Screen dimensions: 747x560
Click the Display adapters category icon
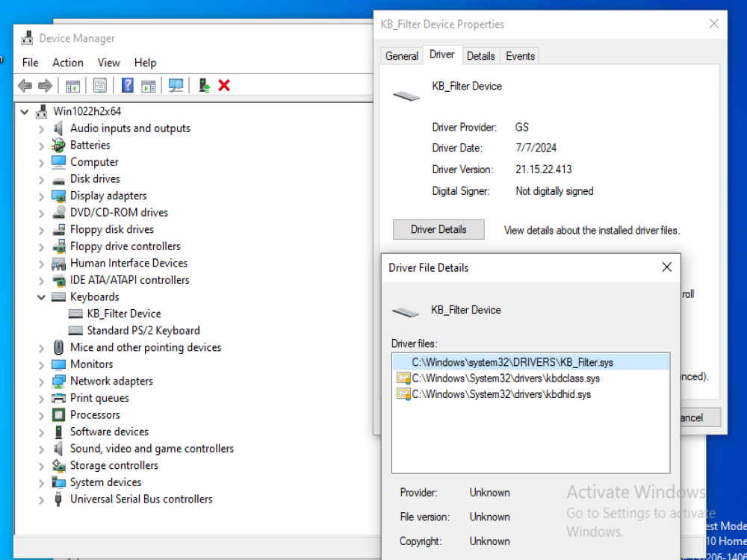point(58,196)
